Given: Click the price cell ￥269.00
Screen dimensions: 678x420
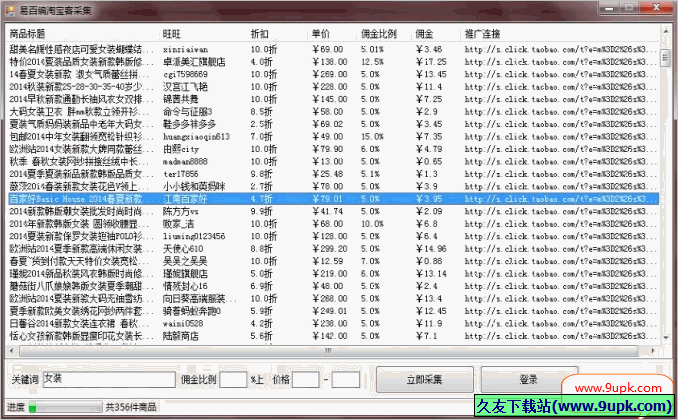Looking at the screenshot, I should tap(329, 74).
